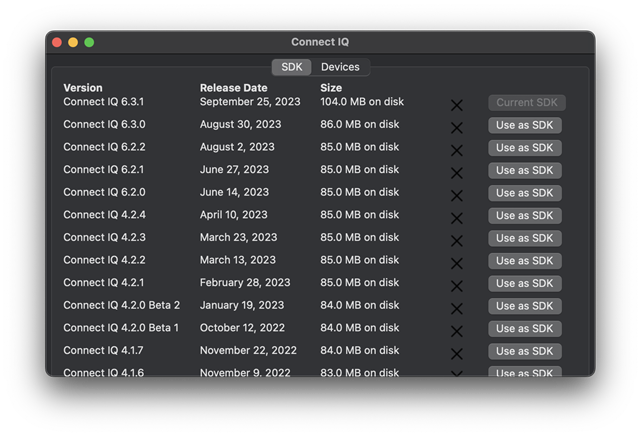This screenshot has height=436, width=640.
Task: Click the Size column header
Action: pyautogui.click(x=331, y=88)
